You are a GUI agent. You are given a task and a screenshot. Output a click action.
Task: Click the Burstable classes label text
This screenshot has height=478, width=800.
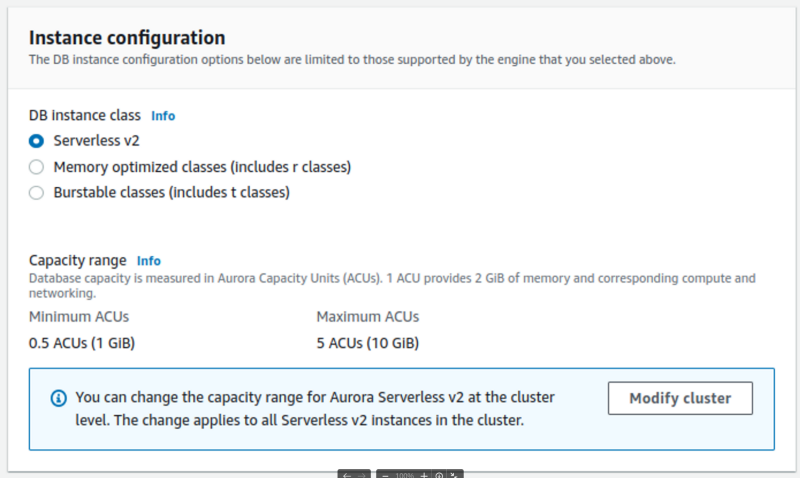pos(171,193)
